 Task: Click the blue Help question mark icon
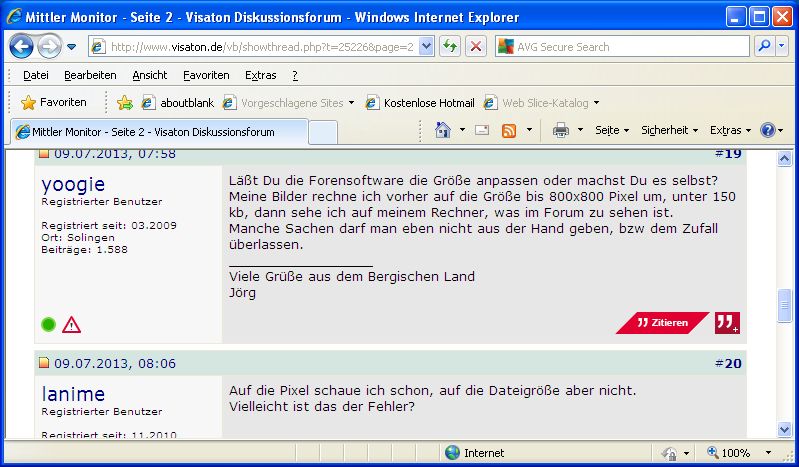(x=767, y=131)
